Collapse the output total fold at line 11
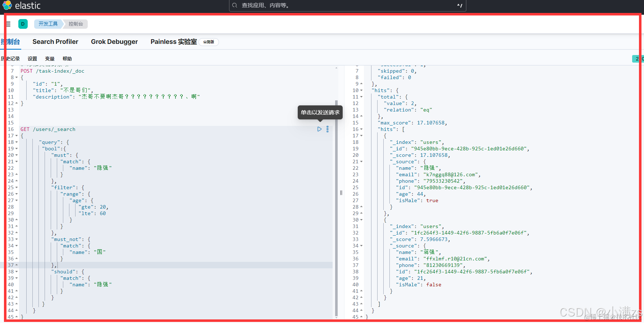This screenshot has width=644, height=323. pos(361,97)
